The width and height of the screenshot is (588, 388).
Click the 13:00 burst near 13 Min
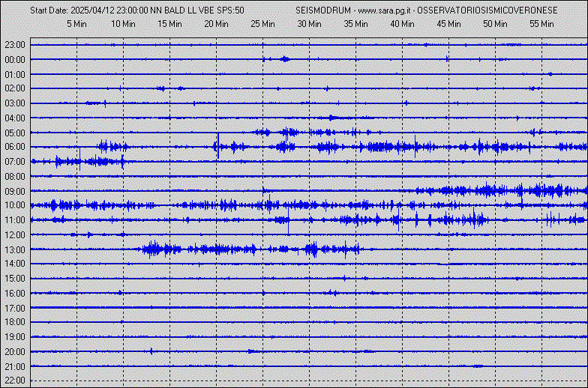(151, 249)
